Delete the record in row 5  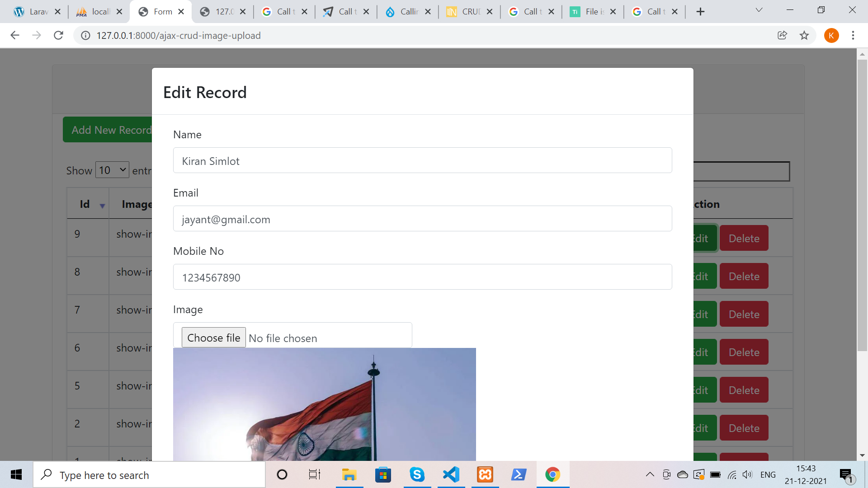tap(744, 390)
